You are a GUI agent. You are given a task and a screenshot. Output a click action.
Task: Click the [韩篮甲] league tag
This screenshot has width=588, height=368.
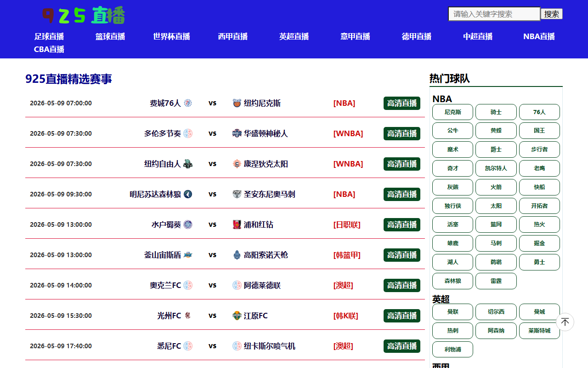[347, 255]
